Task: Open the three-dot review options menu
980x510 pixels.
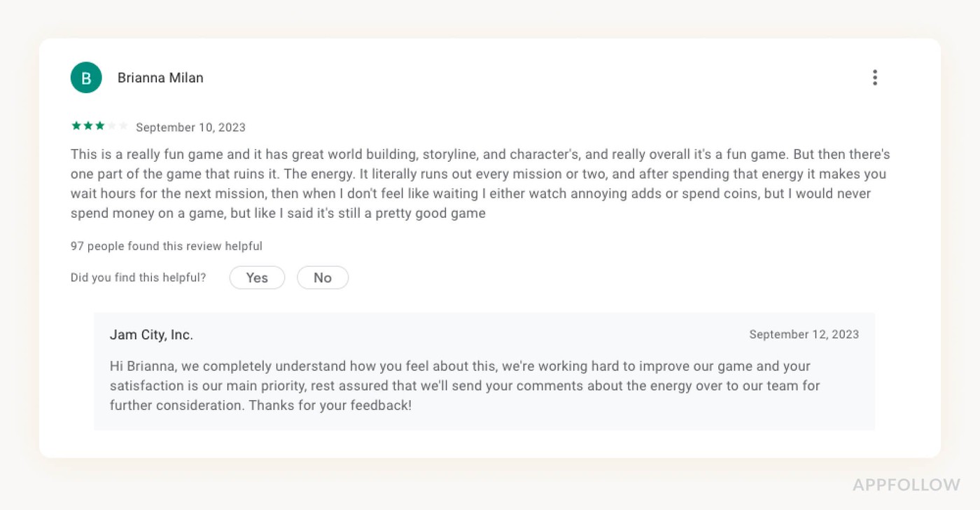Action: point(874,78)
